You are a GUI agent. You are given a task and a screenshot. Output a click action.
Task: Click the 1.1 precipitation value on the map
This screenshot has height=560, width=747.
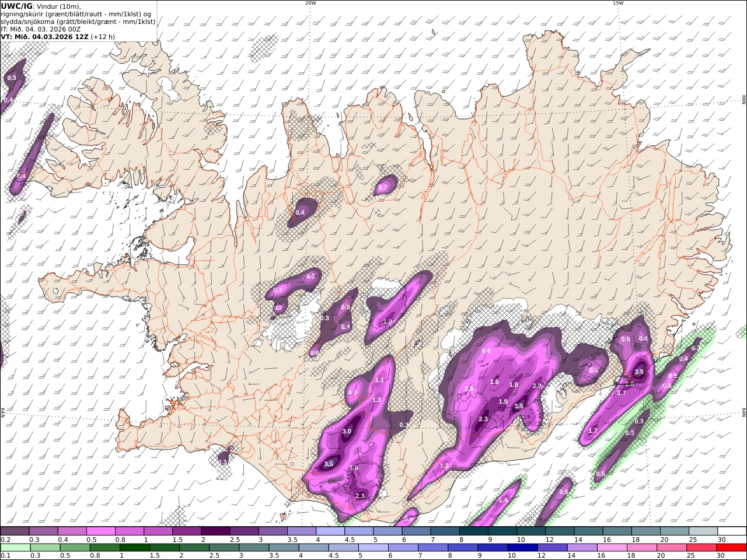click(x=379, y=380)
